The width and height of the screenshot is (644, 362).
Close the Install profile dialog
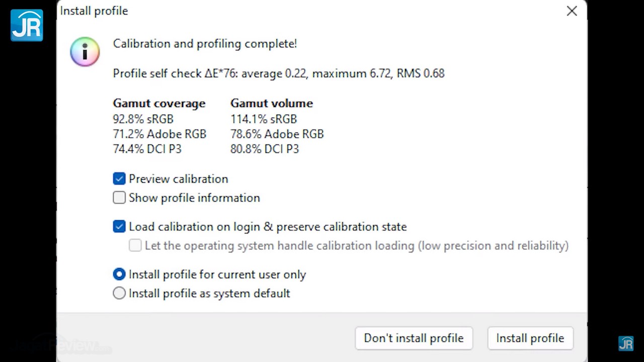tap(572, 11)
